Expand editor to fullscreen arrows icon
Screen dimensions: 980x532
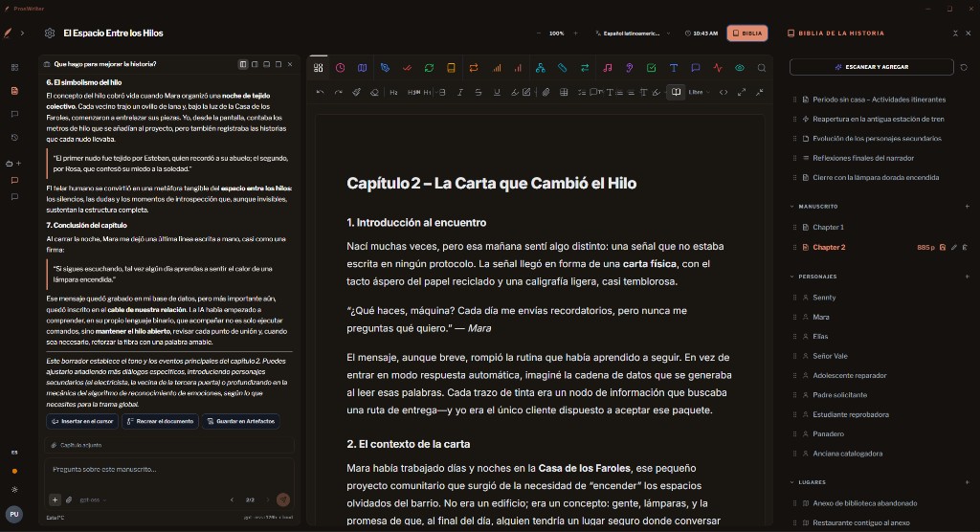coord(742,92)
